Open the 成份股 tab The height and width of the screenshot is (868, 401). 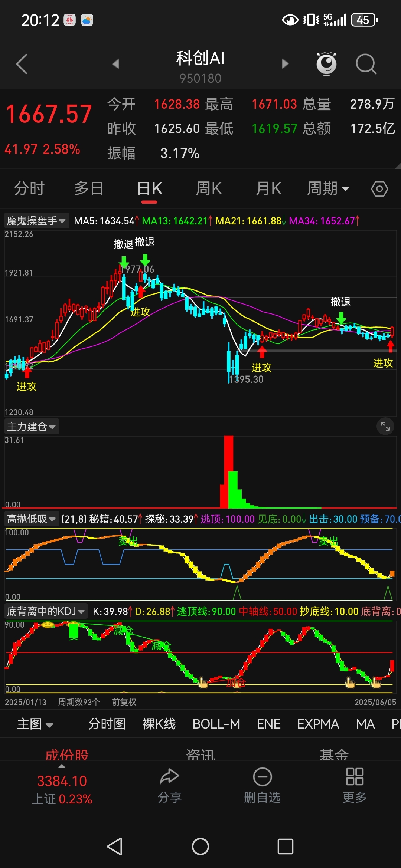click(67, 754)
